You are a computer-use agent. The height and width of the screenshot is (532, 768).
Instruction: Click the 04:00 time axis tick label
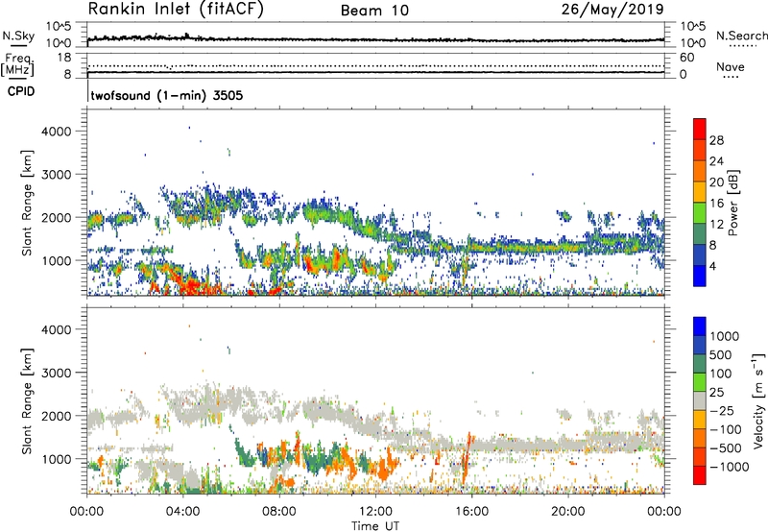182,512
